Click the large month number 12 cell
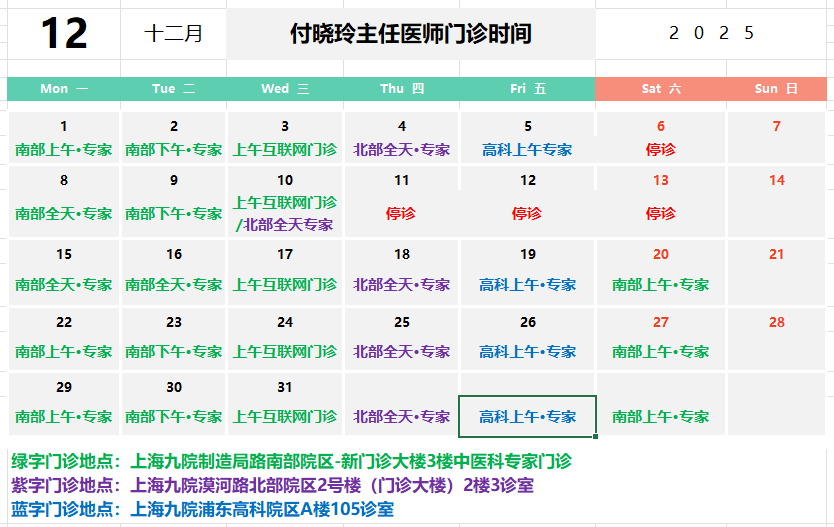 coord(63,34)
